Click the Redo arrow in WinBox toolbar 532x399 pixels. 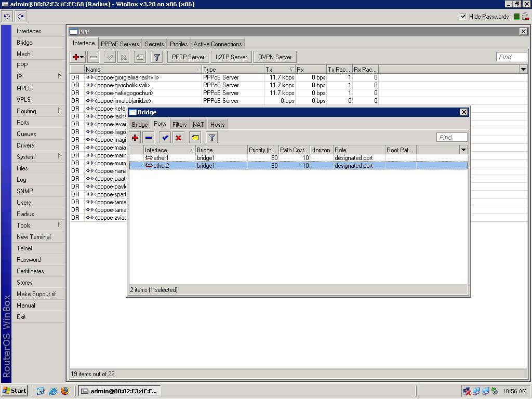tap(20, 16)
